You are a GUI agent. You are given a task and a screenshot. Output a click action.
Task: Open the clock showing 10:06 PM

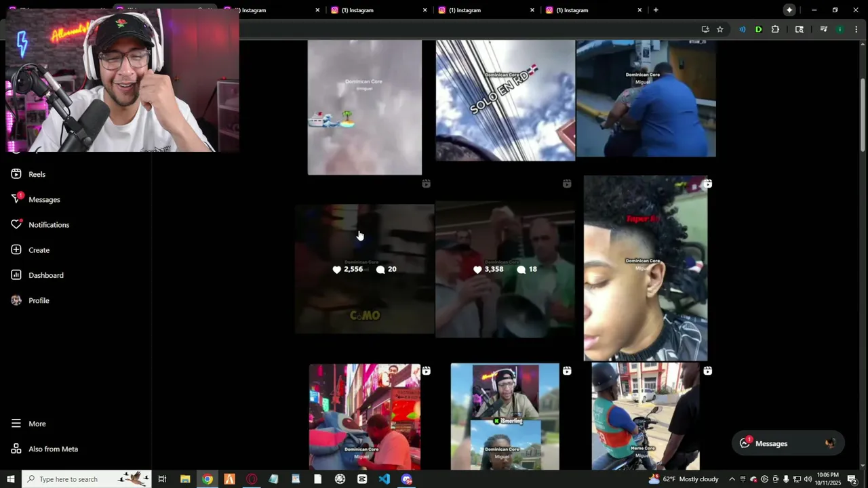coord(828,479)
